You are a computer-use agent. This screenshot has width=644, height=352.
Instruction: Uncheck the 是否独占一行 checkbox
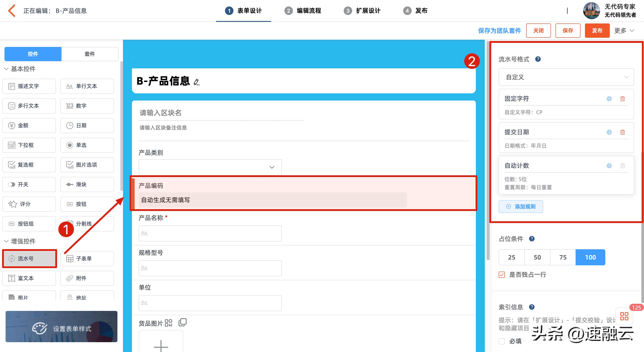coord(502,275)
